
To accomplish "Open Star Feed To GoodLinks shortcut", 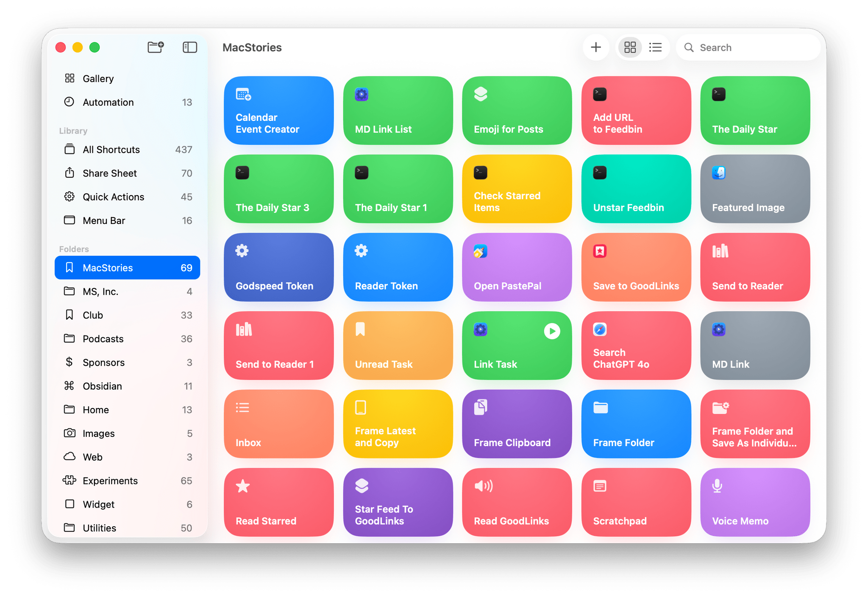I will (x=398, y=503).
